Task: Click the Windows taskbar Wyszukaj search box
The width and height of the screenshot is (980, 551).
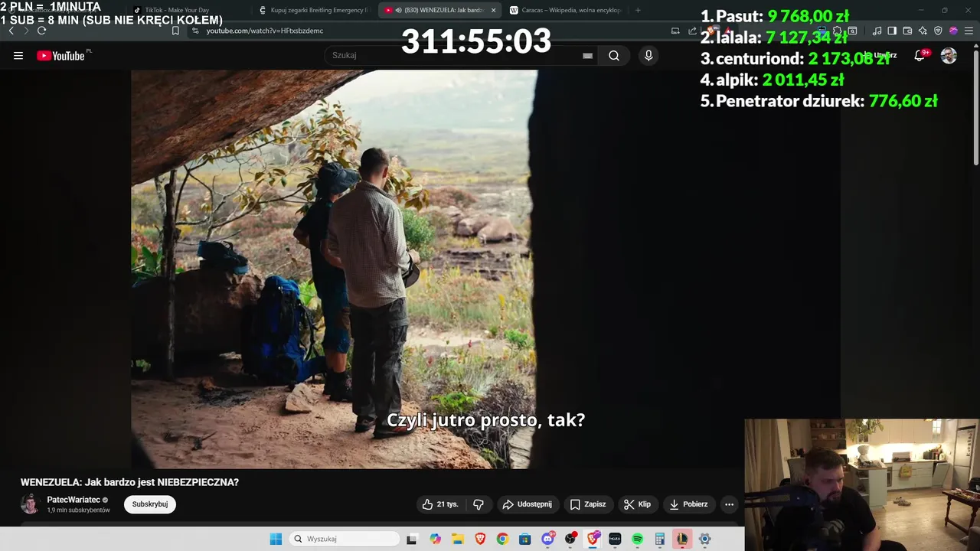Action: tap(344, 539)
